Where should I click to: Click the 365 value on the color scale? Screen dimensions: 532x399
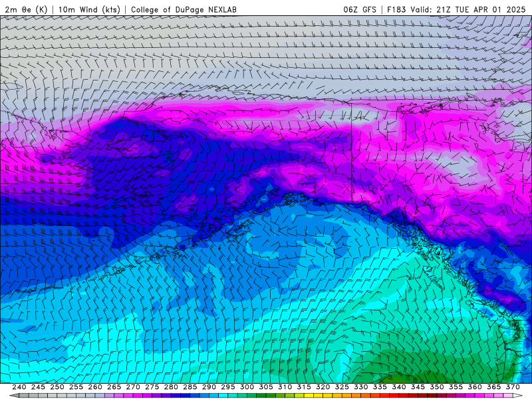click(x=494, y=387)
